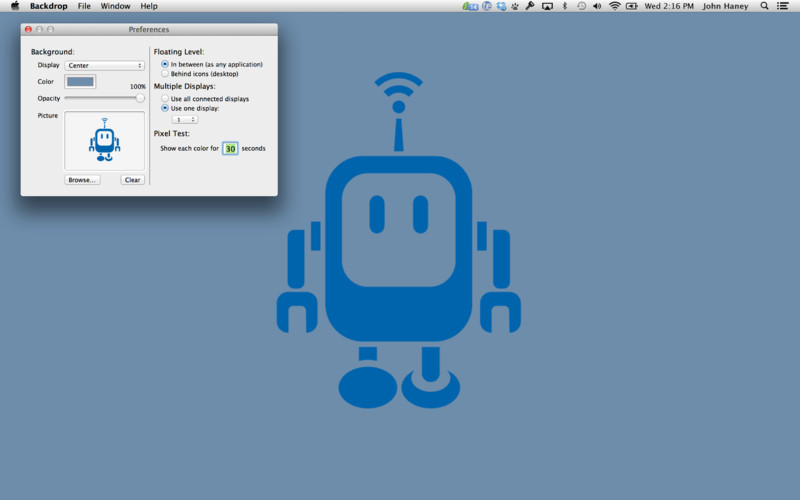Open Notification Center list icon
Screen dimensions: 800x500
tap(785, 6)
